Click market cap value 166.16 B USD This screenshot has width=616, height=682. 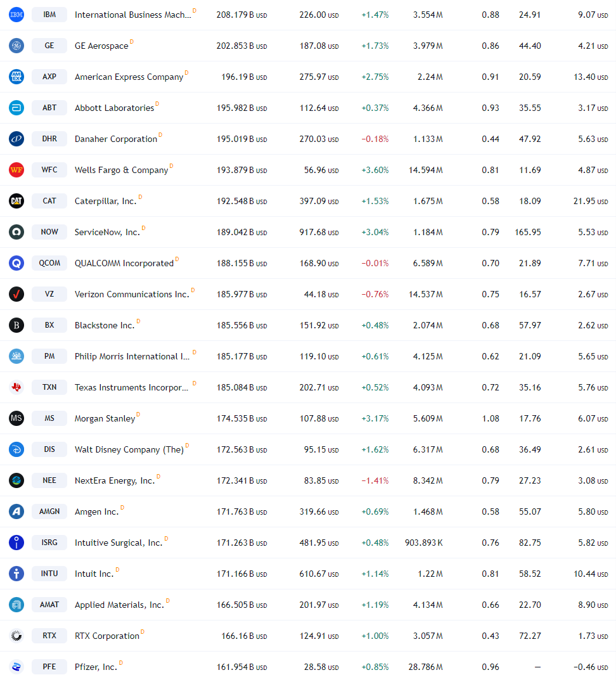click(244, 636)
